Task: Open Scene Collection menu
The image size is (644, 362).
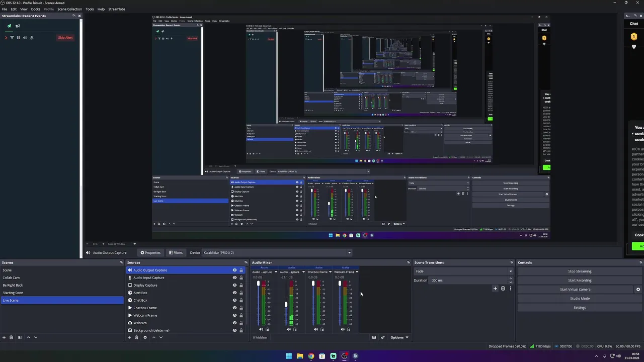Action: click(x=69, y=9)
